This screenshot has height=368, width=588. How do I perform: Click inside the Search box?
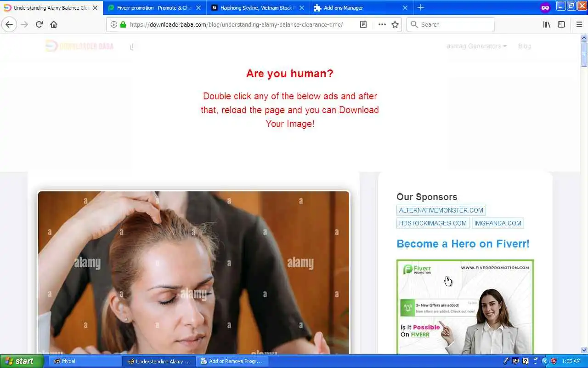(450, 24)
